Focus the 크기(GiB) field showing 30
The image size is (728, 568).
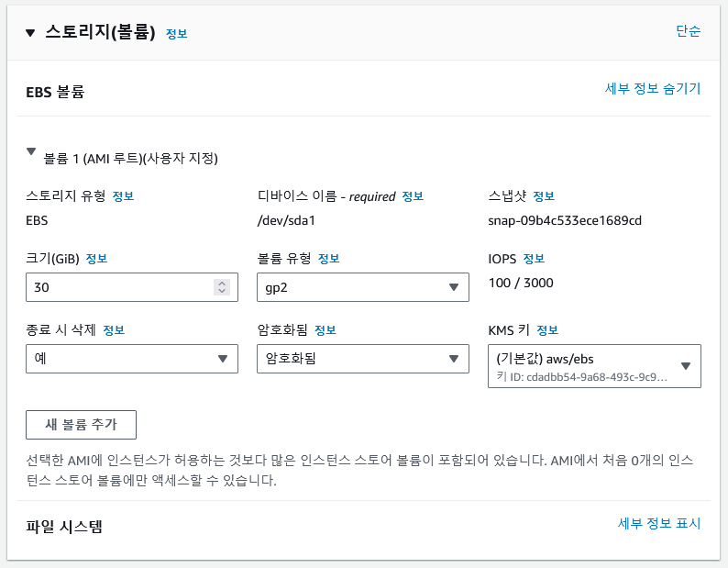pos(132,287)
